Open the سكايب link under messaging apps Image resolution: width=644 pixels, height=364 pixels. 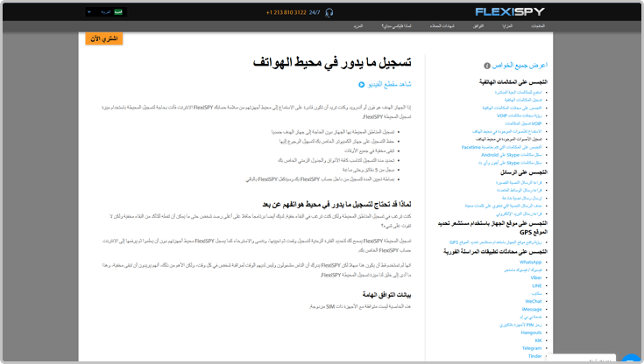point(536,293)
